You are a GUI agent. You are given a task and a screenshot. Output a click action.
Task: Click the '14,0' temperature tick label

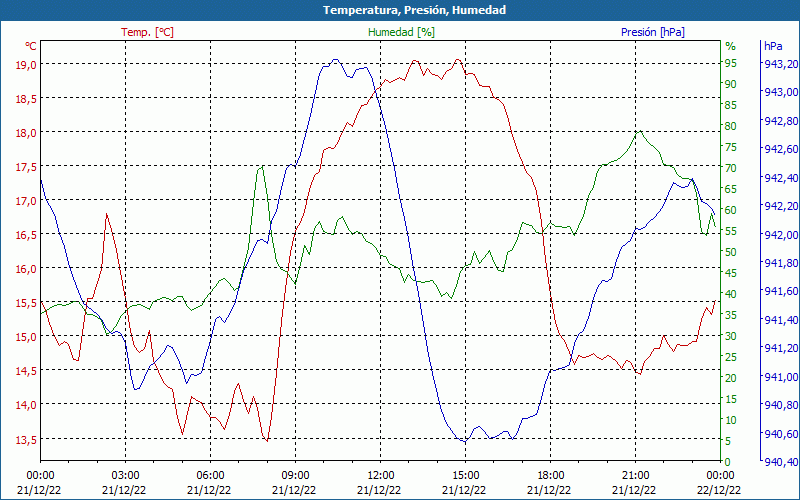pyautogui.click(x=26, y=405)
